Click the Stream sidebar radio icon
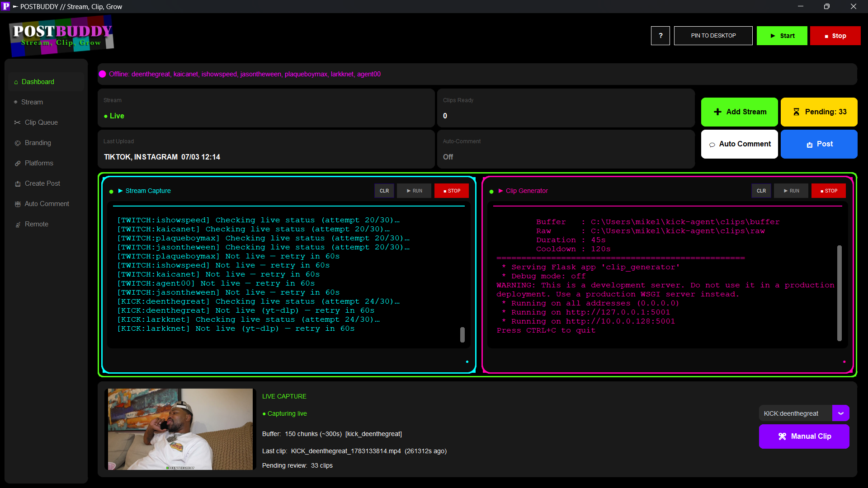Image resolution: width=868 pixels, height=488 pixels. (x=16, y=102)
